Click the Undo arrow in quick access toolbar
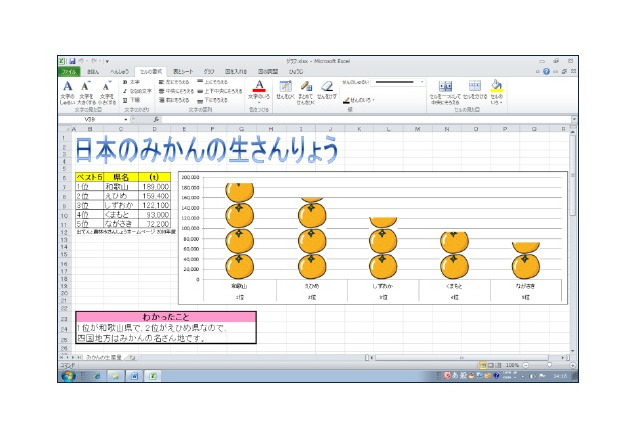 click(x=81, y=61)
